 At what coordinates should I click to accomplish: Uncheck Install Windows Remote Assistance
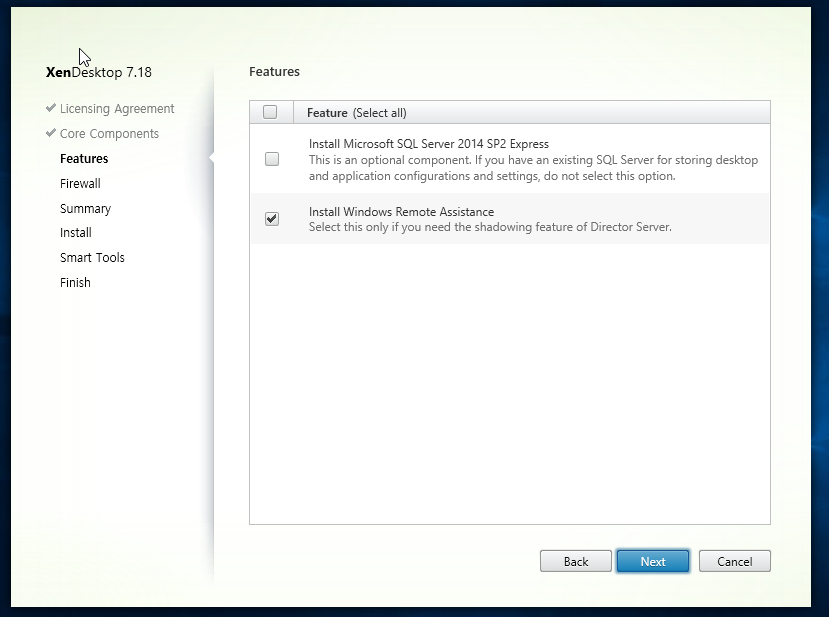click(272, 219)
